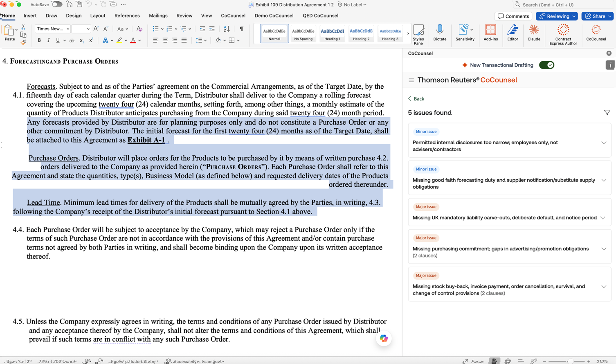Switch to the Insert tab
Screen dimensions: 616x364
tap(30, 16)
